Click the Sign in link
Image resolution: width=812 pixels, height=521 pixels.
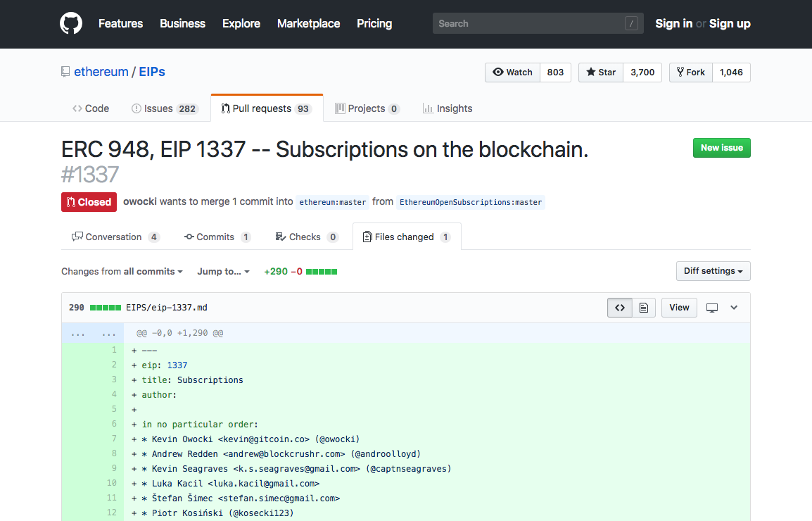pos(673,23)
